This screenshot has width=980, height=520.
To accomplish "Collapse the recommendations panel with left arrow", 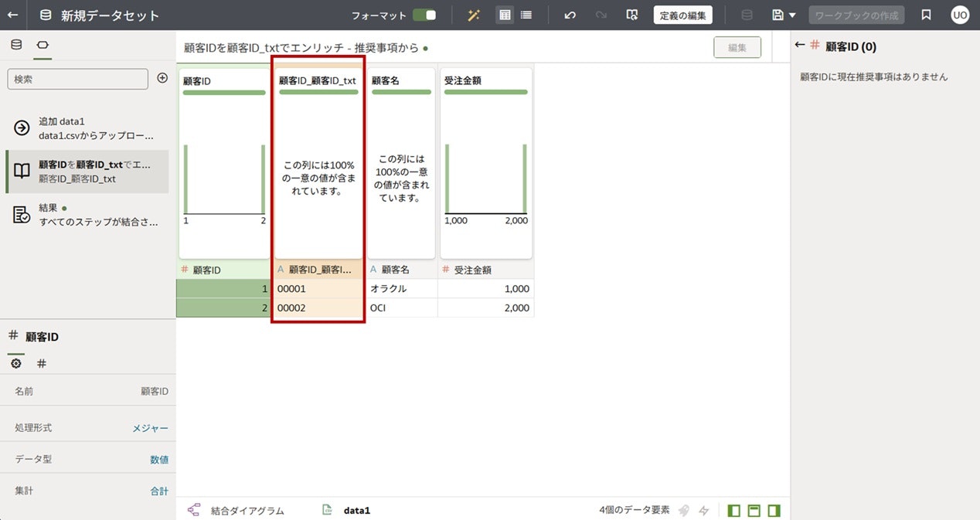I will pos(800,46).
